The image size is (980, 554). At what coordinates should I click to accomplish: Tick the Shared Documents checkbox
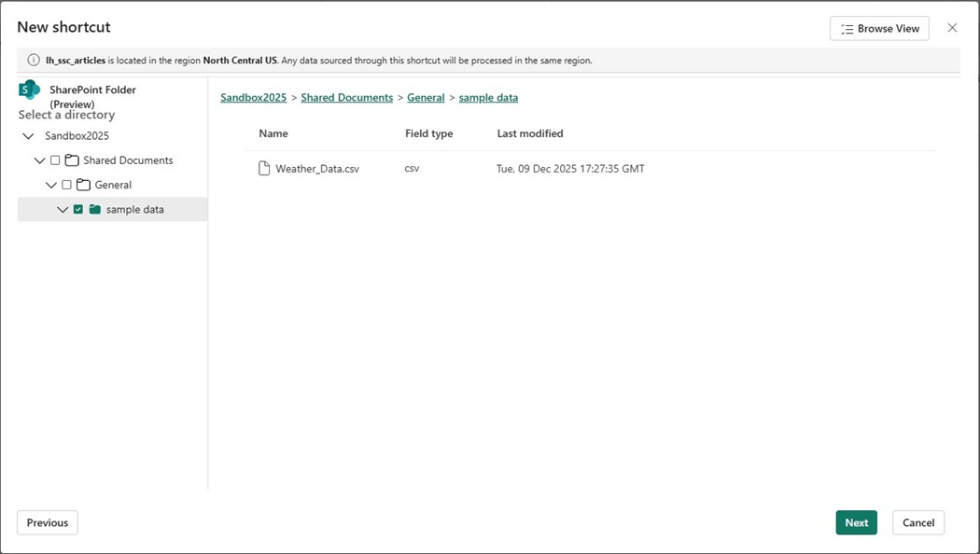[x=55, y=160]
